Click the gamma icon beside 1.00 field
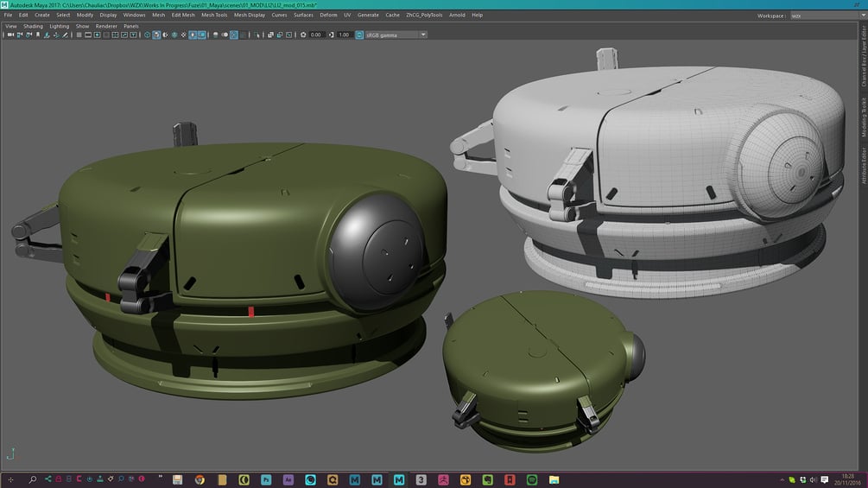 pyautogui.click(x=331, y=35)
